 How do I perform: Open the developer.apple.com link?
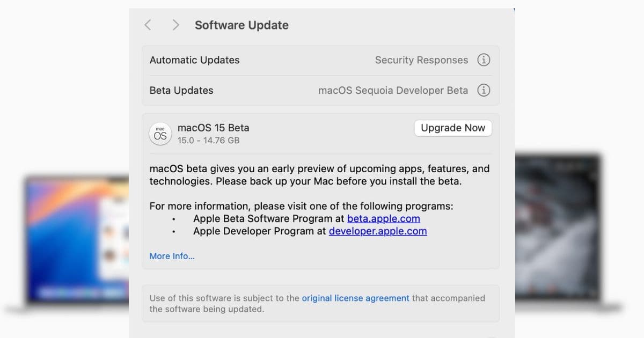tap(378, 231)
